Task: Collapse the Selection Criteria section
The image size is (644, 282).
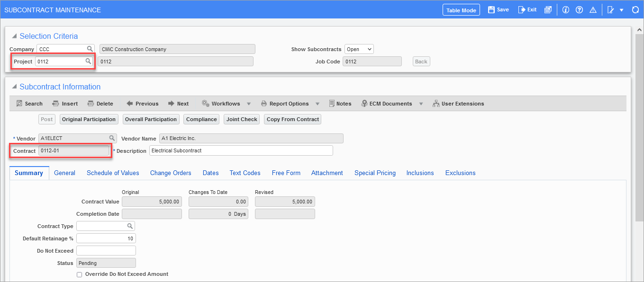Action: tap(15, 36)
